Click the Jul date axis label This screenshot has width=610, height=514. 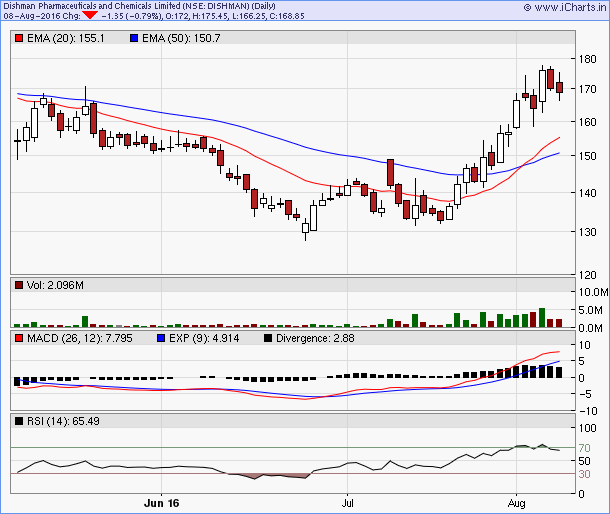[x=347, y=503]
